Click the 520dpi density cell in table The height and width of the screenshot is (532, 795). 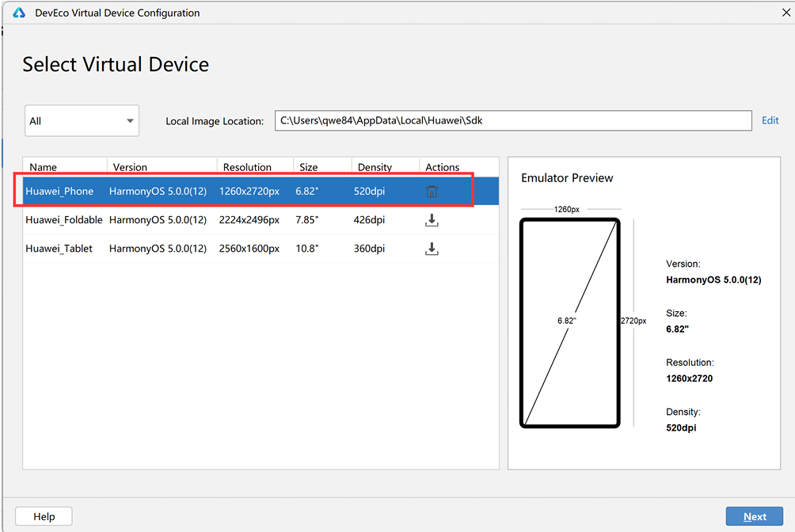(369, 192)
